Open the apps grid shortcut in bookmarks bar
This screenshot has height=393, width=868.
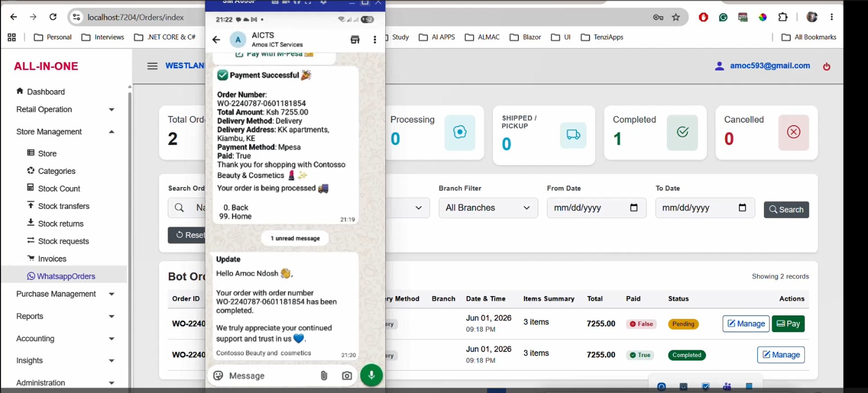(12, 37)
